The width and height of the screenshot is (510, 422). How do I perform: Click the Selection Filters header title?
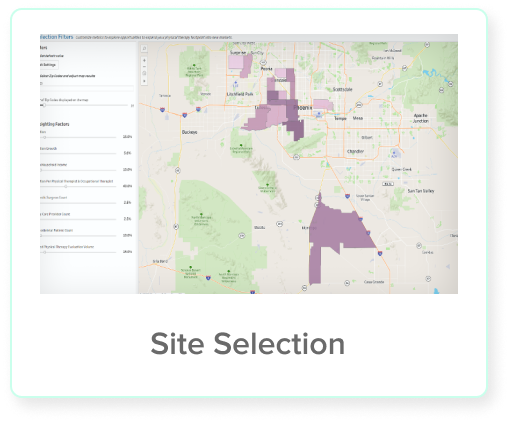pyautogui.click(x=56, y=37)
